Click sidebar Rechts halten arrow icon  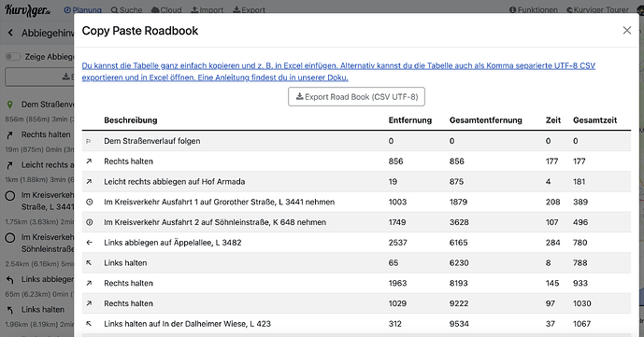coord(10,134)
